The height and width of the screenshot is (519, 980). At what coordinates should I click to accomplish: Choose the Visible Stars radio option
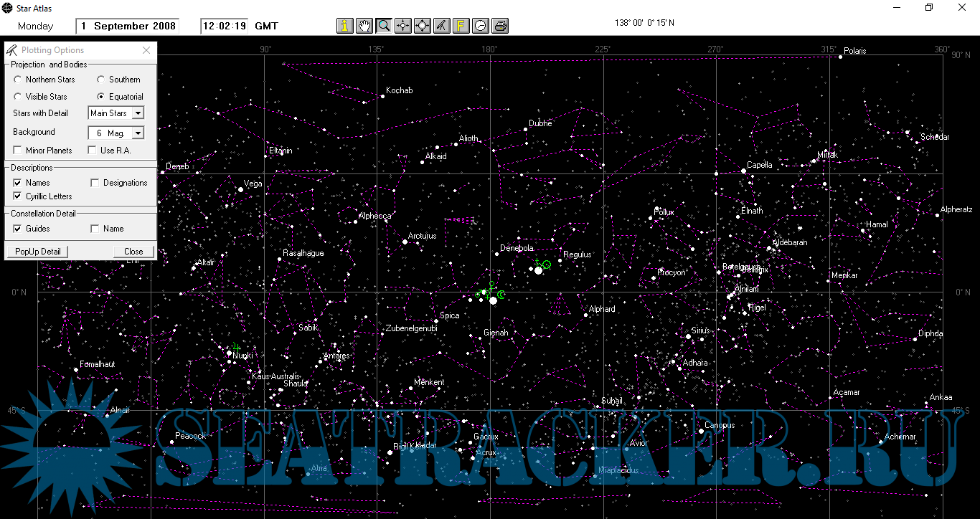[18, 97]
